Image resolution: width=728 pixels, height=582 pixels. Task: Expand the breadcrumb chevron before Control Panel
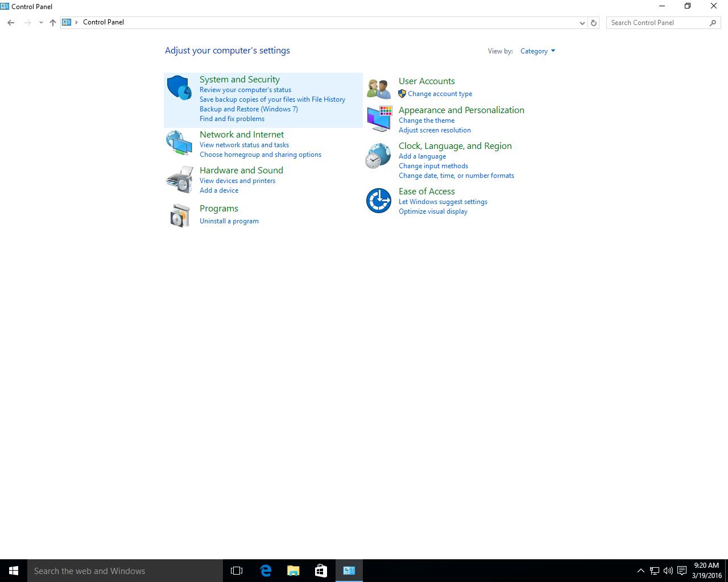76,22
